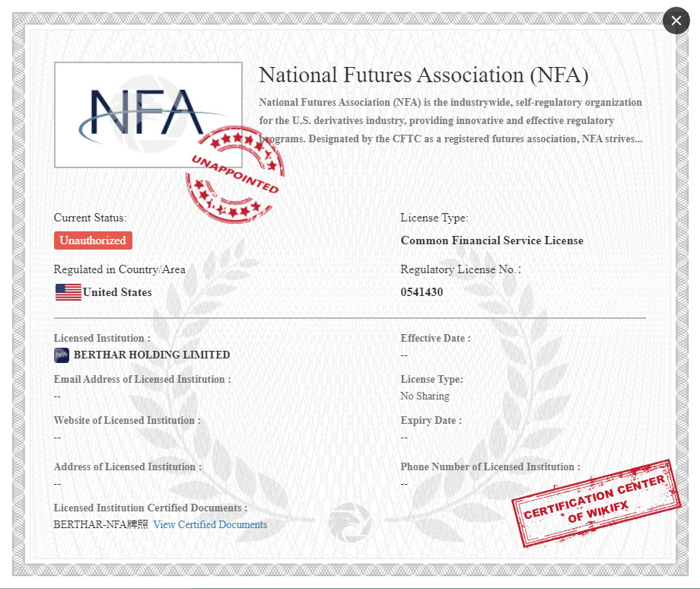
Task: Click the Common Financial Service License text
Action: click(x=492, y=240)
